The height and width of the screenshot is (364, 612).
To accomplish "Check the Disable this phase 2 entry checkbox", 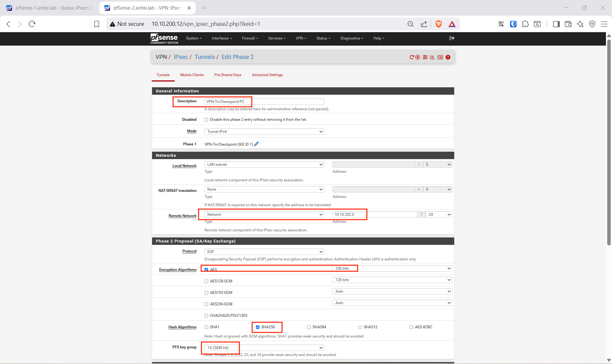I will tap(206, 120).
